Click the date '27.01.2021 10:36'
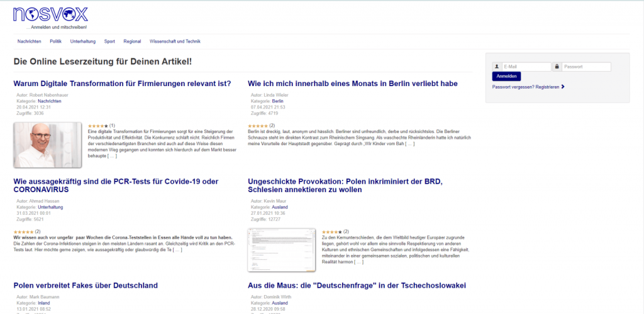The image size is (644, 314). click(268, 213)
